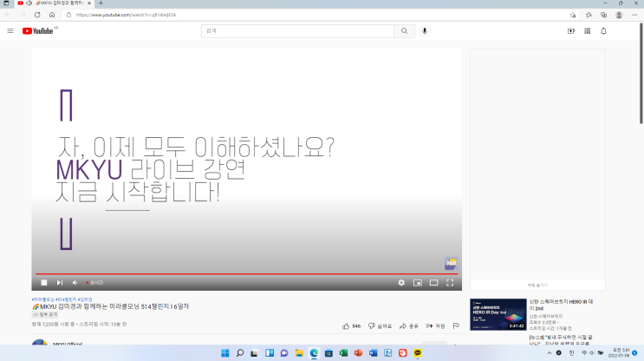Open Excel from the taskbar
Viewport: 644px width, 361px height.
click(x=343, y=353)
